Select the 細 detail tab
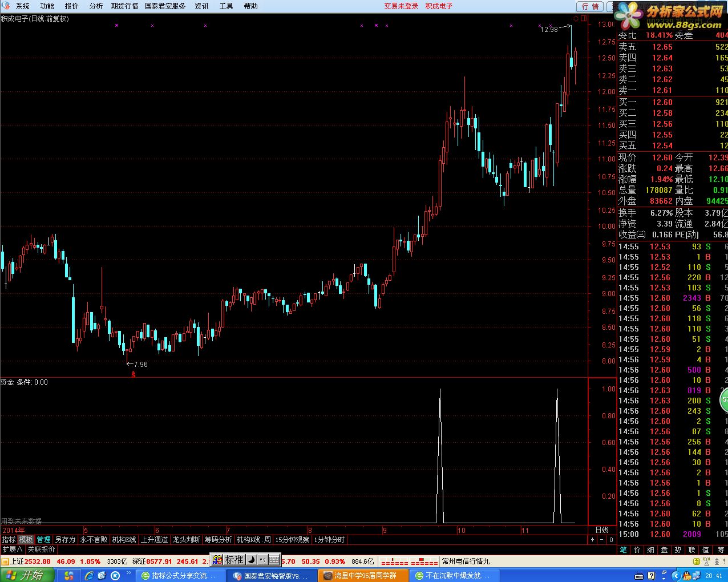The image size is (728, 582). pyautogui.click(x=651, y=549)
